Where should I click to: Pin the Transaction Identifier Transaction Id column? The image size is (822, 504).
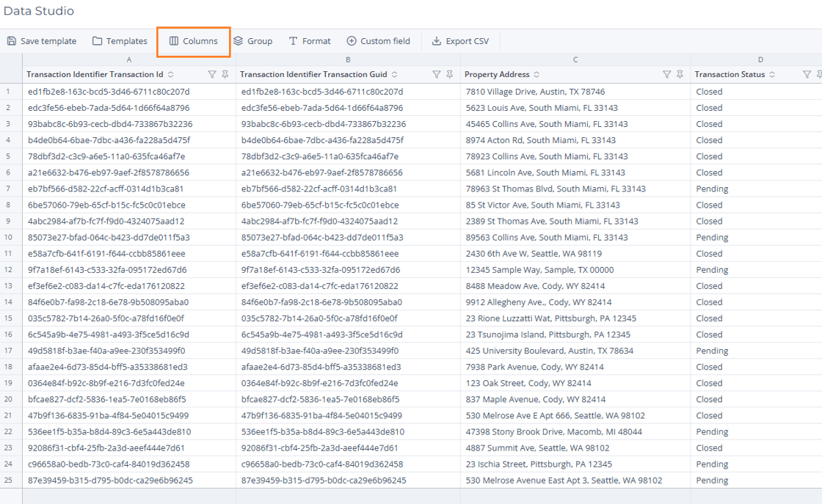225,74
